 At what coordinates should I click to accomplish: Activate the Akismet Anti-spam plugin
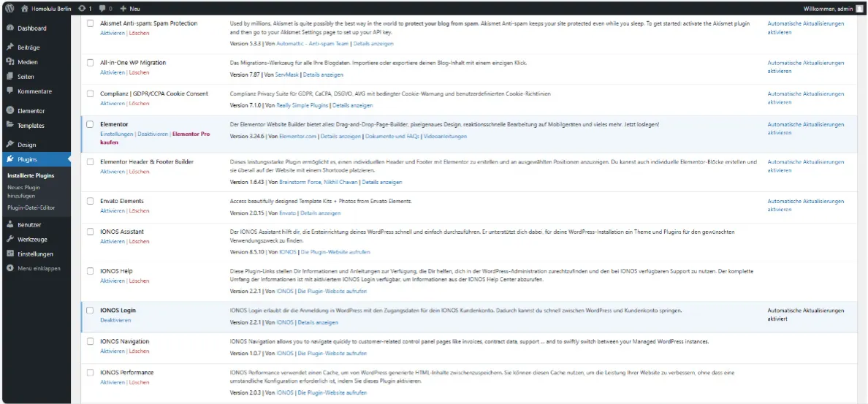pyautogui.click(x=113, y=33)
